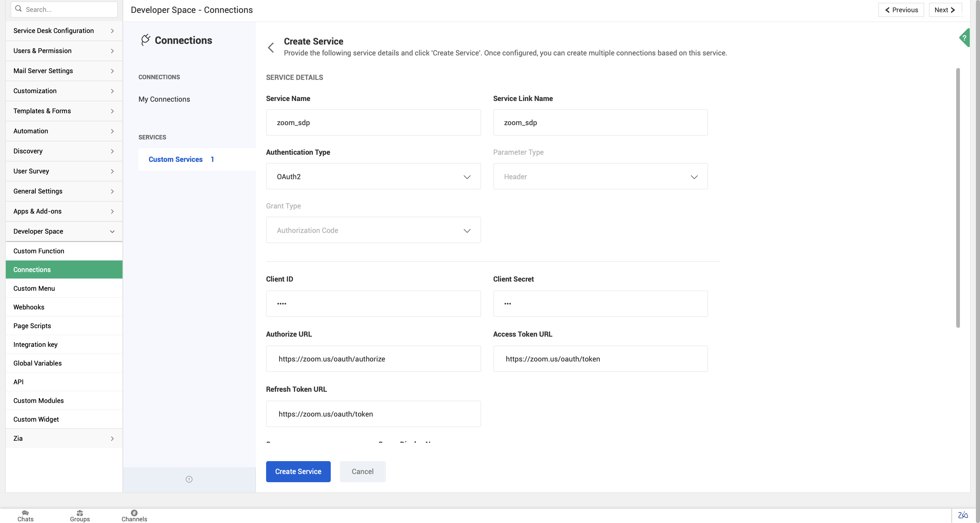This screenshot has height=523, width=980.
Task: Select Connections in Developer Space menu
Action: 64,269
